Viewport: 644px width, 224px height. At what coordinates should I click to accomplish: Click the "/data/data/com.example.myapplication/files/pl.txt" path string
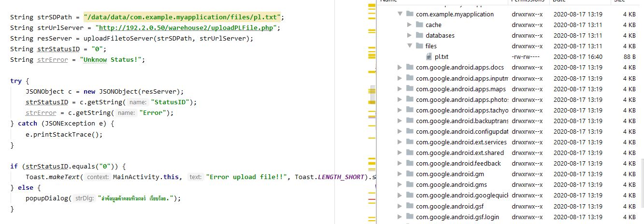pyautogui.click(x=181, y=17)
